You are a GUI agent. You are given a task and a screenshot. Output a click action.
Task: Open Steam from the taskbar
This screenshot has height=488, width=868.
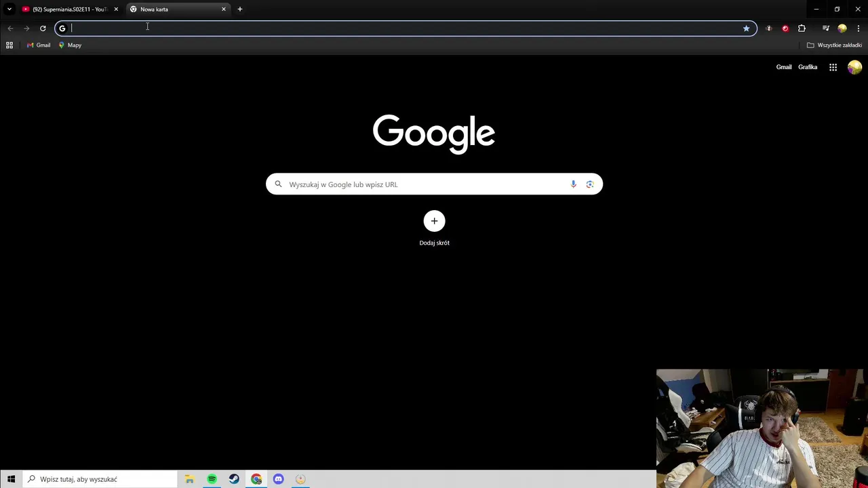point(234,479)
